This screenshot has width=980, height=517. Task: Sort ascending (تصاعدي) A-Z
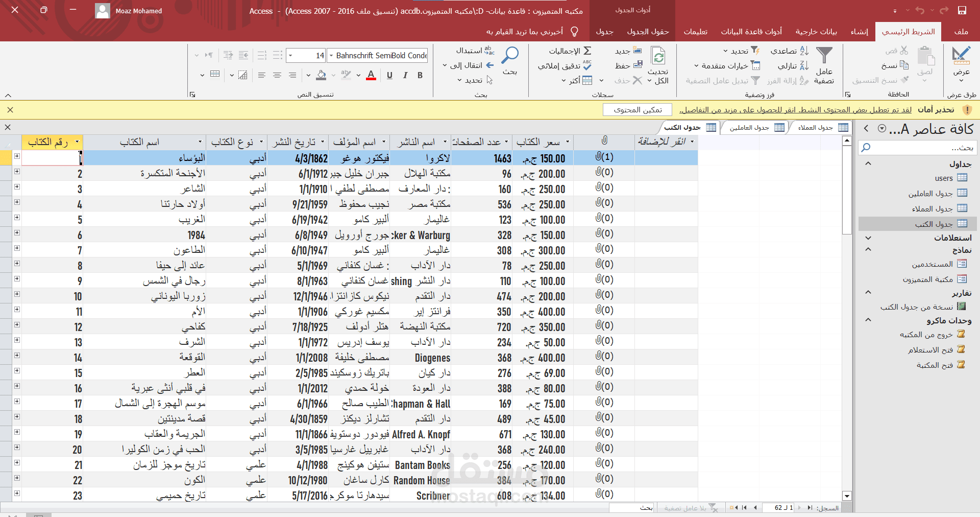[789, 51]
